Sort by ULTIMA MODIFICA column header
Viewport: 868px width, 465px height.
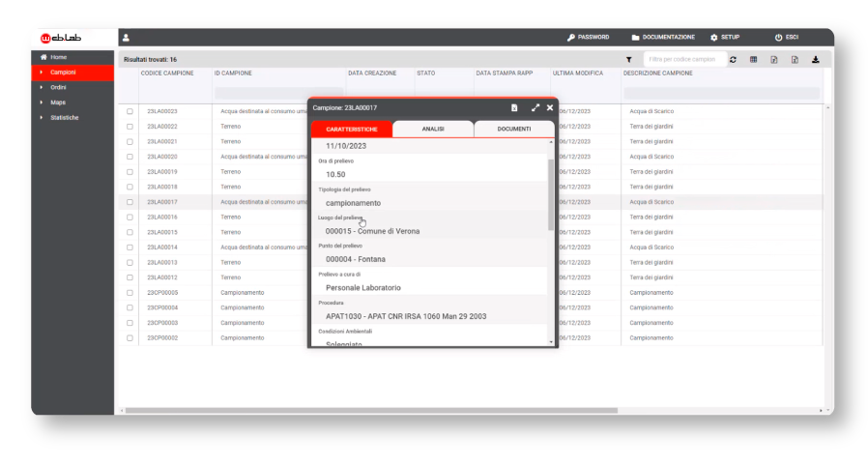pos(577,73)
